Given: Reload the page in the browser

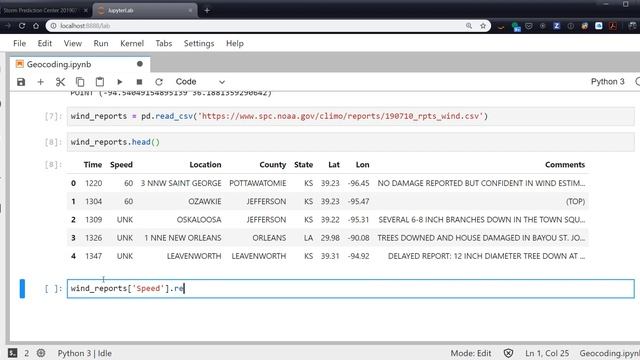Looking at the screenshot, I should [x=22, y=26].
